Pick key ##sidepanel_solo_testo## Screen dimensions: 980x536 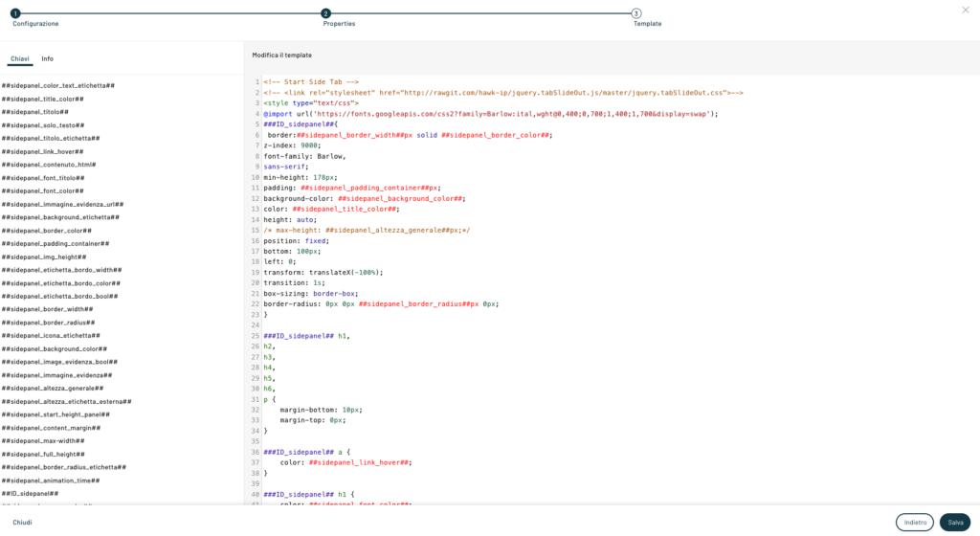tap(42, 125)
